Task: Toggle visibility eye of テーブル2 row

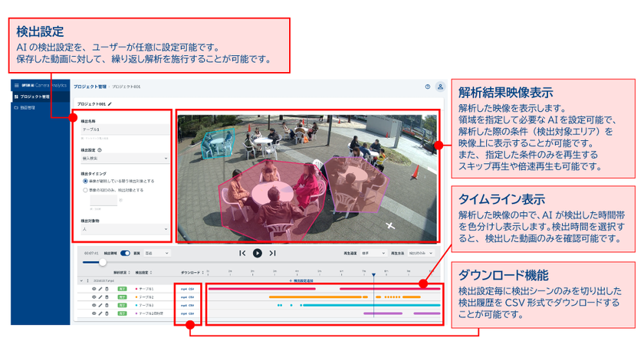Action: click(94, 297)
